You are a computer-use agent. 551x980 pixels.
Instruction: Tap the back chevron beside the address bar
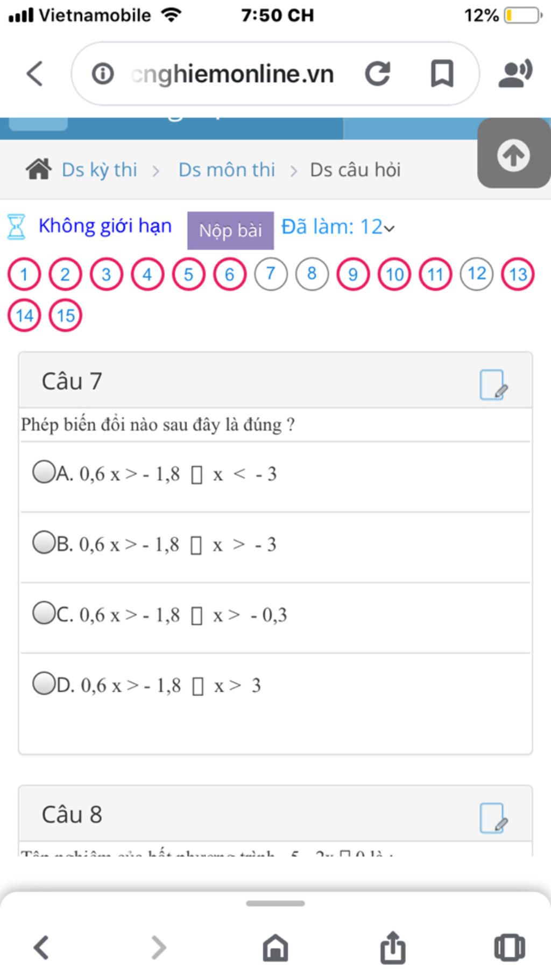[x=34, y=74]
